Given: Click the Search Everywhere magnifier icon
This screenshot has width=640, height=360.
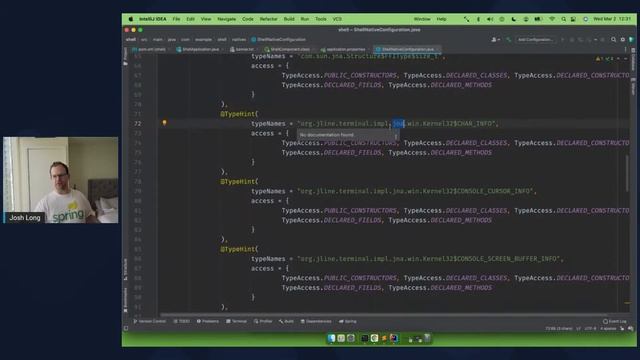Looking at the screenshot, I should pyautogui.click(x=613, y=40).
